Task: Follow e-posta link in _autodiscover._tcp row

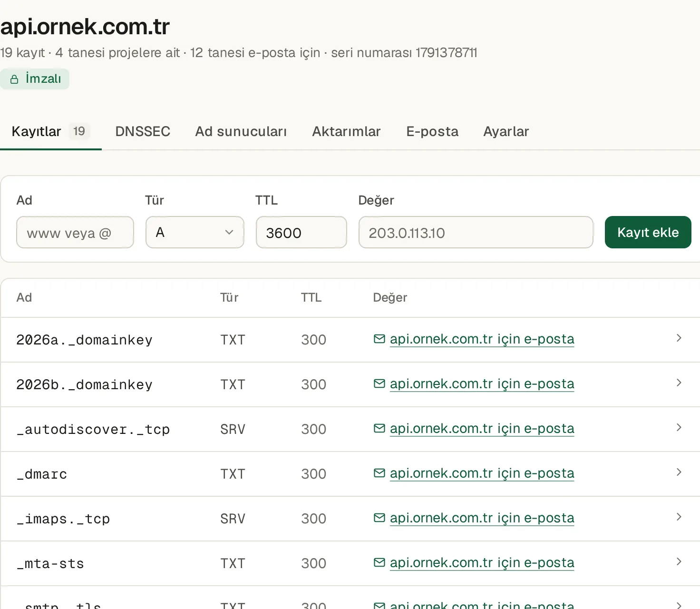Action: click(482, 428)
